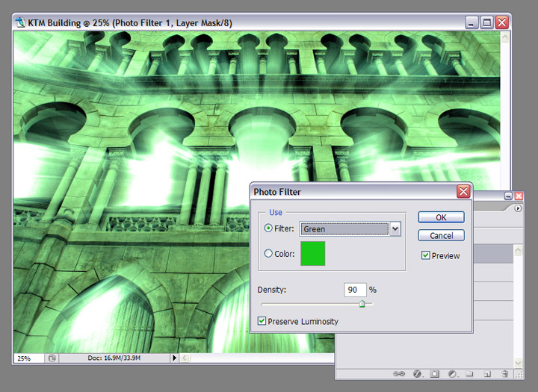The width and height of the screenshot is (538, 392).
Task: Disable Preserve Luminosity checkbox
Action: 262,321
